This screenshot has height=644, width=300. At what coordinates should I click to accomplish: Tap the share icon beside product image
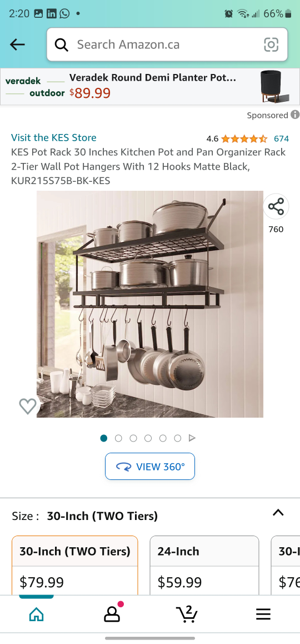(276, 206)
